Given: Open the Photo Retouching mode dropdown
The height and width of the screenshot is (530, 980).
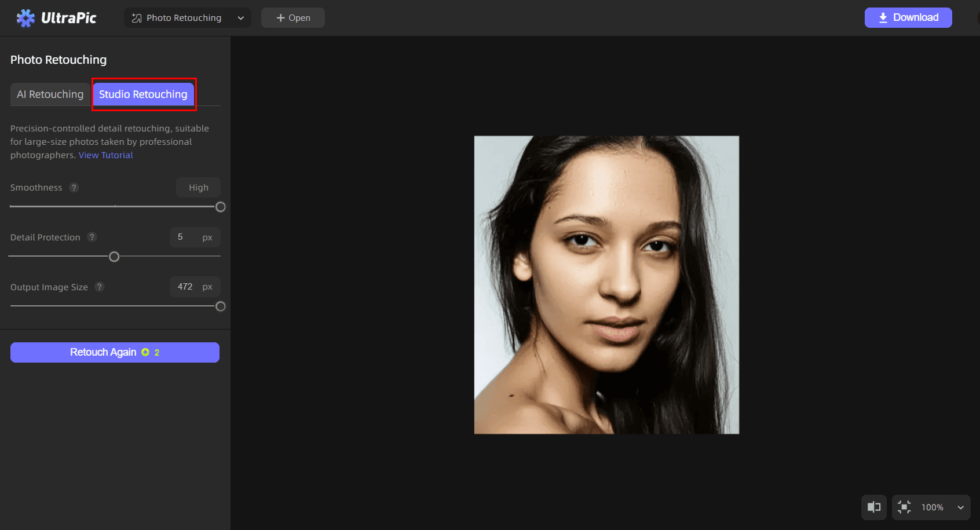Looking at the screenshot, I should (240, 18).
